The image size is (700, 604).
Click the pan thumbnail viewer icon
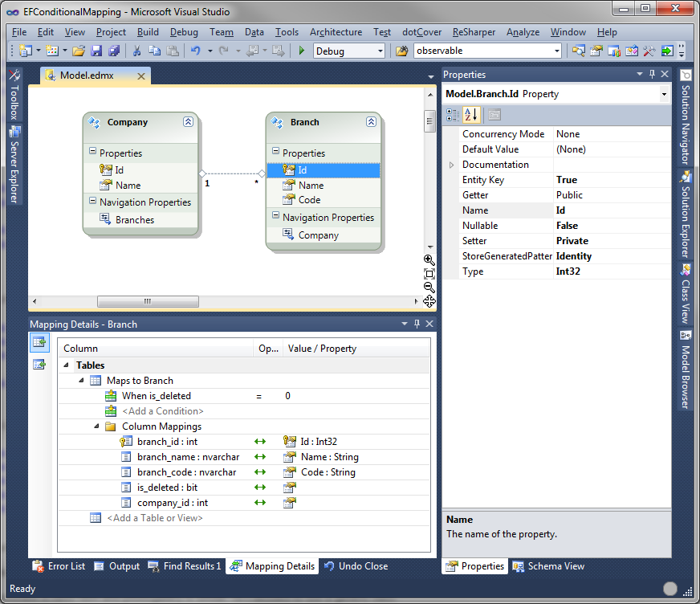click(429, 301)
